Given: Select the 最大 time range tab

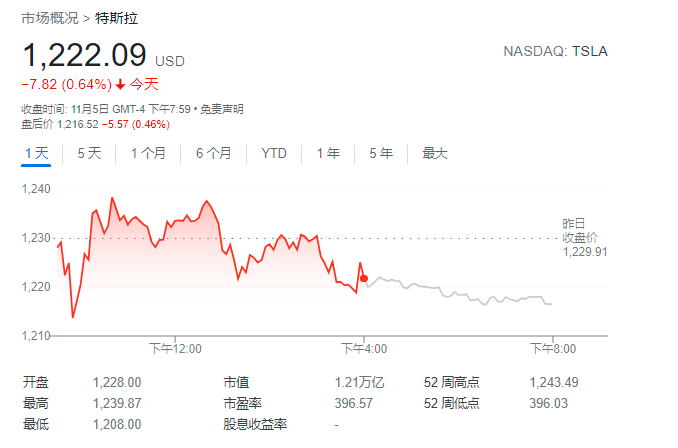Looking at the screenshot, I should coord(435,153).
